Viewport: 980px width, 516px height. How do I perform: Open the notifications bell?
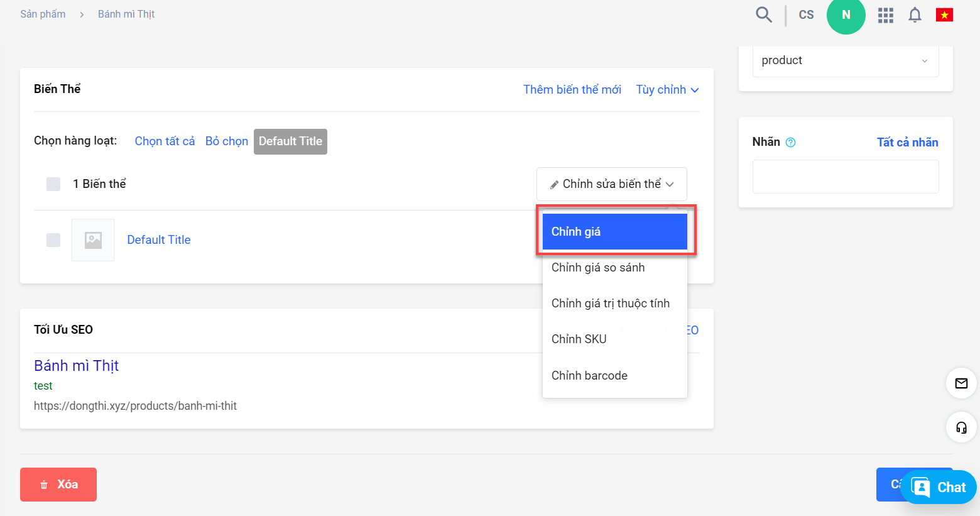pos(915,15)
